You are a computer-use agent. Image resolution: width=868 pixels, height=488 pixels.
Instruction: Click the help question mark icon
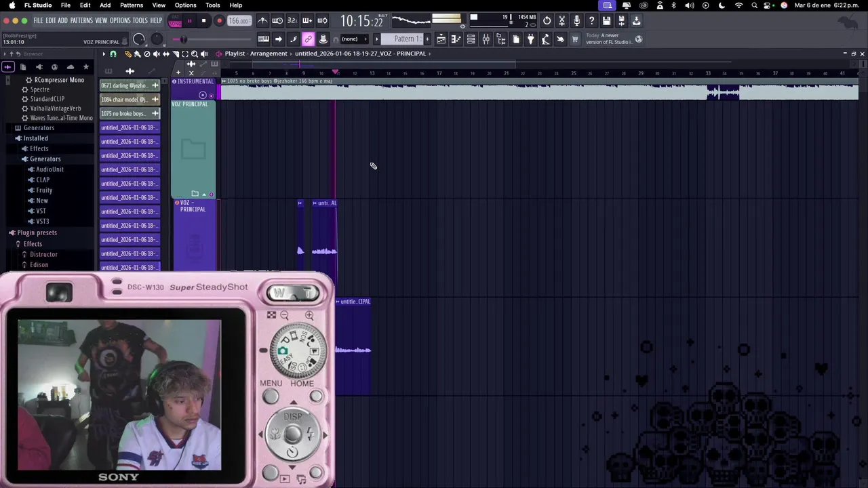pyautogui.click(x=591, y=21)
